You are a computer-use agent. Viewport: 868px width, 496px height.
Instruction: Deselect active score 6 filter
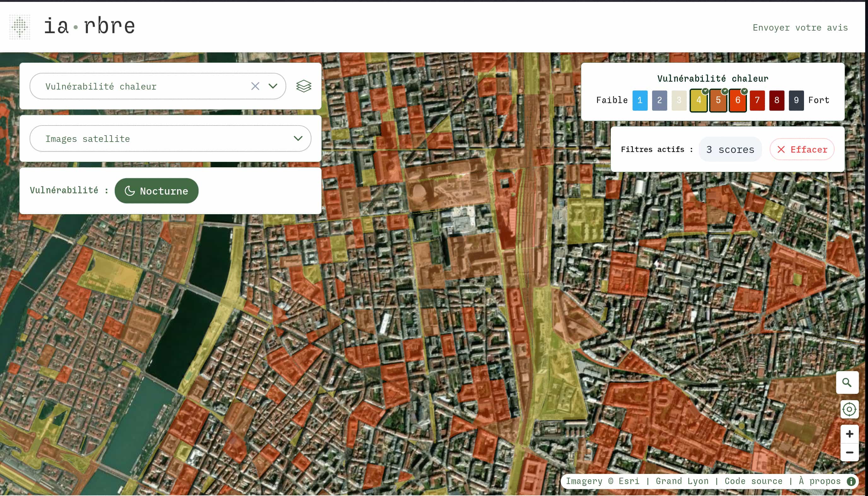point(738,100)
